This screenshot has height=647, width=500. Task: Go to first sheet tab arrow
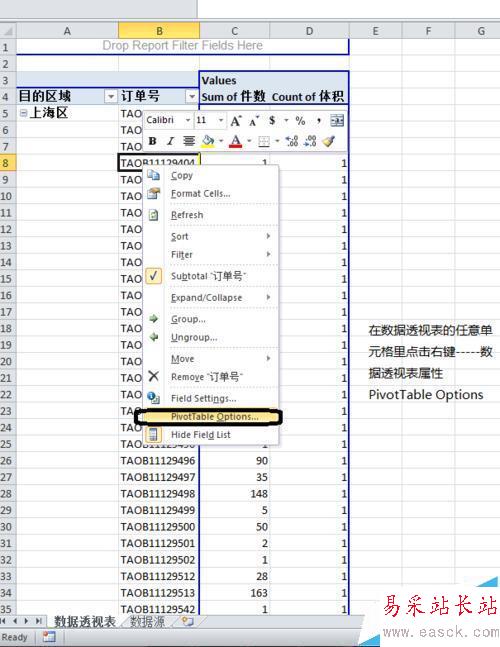click(4, 621)
